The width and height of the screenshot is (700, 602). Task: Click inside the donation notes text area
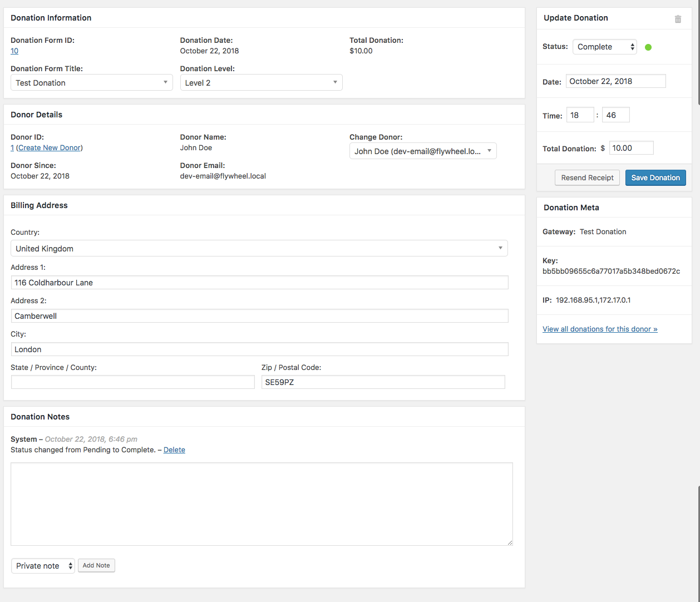click(262, 504)
